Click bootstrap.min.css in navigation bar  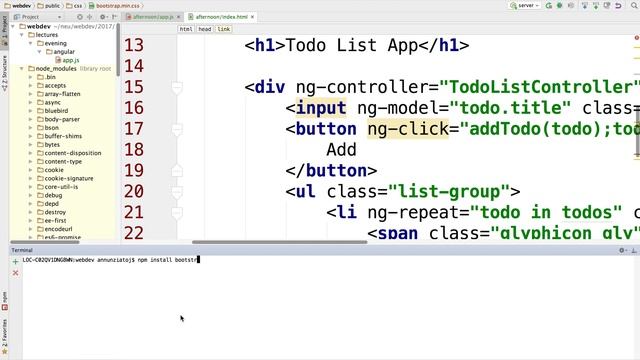coord(114,6)
